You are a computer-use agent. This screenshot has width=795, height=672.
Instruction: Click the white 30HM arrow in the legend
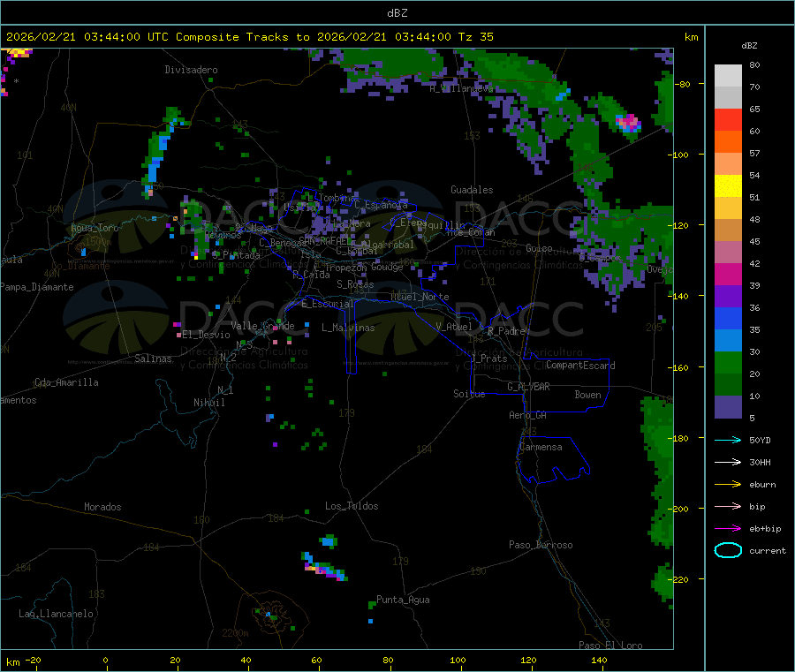728,462
